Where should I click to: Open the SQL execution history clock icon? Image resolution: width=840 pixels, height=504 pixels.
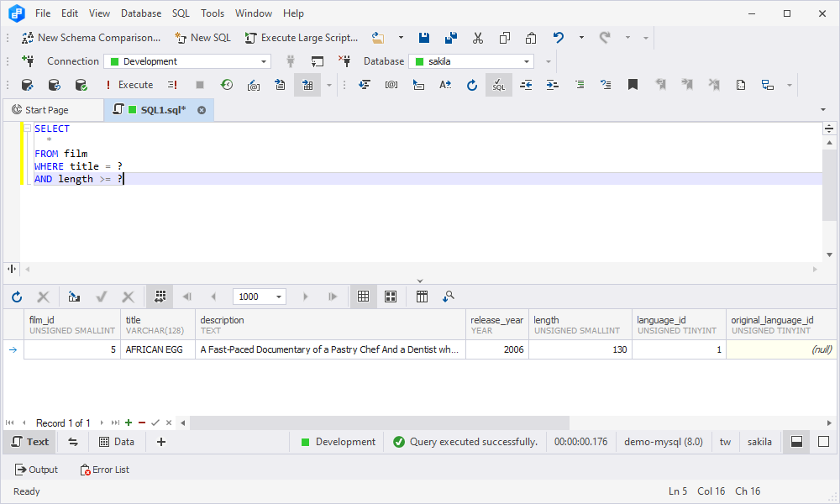(x=227, y=85)
